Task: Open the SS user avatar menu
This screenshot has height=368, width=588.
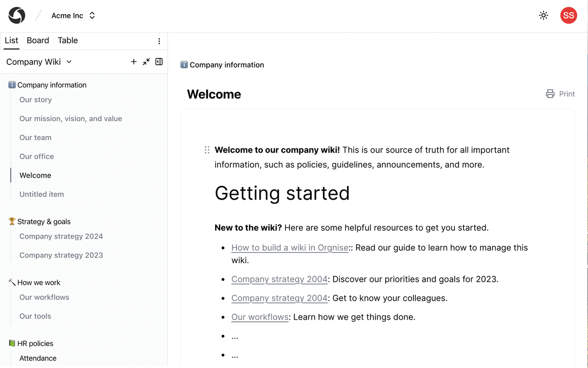Action: 568,16
